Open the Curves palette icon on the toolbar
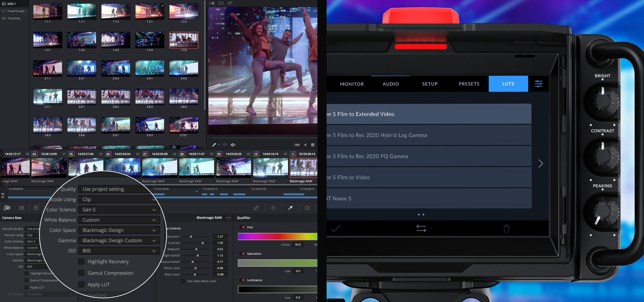This screenshot has width=644, height=302. coord(256,208)
